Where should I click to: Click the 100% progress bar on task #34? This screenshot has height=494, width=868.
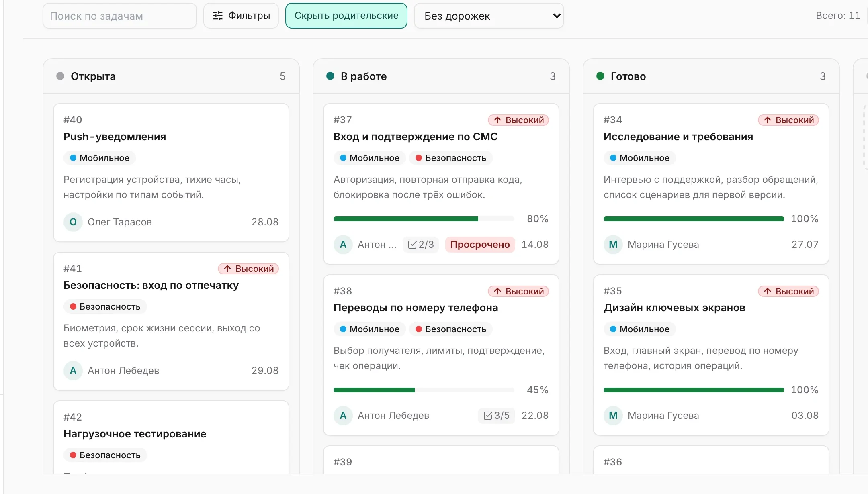[x=694, y=219]
